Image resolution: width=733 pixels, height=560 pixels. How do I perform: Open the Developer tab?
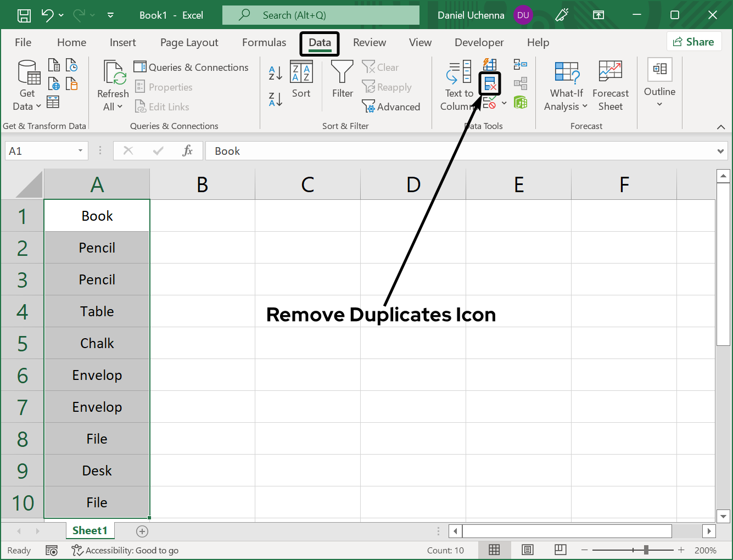coord(479,42)
